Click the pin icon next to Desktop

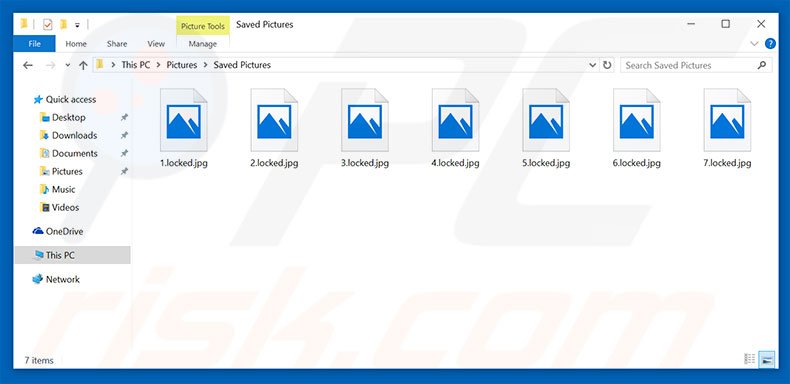point(124,117)
